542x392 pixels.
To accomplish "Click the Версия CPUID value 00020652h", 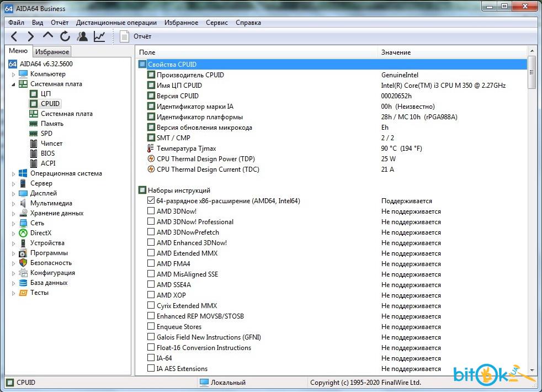I will 396,96.
